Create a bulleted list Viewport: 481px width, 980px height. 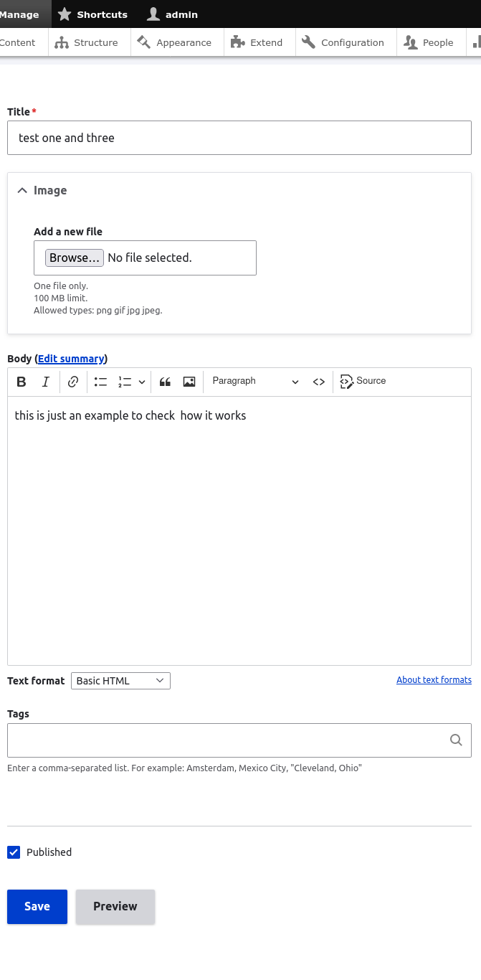tap(100, 382)
